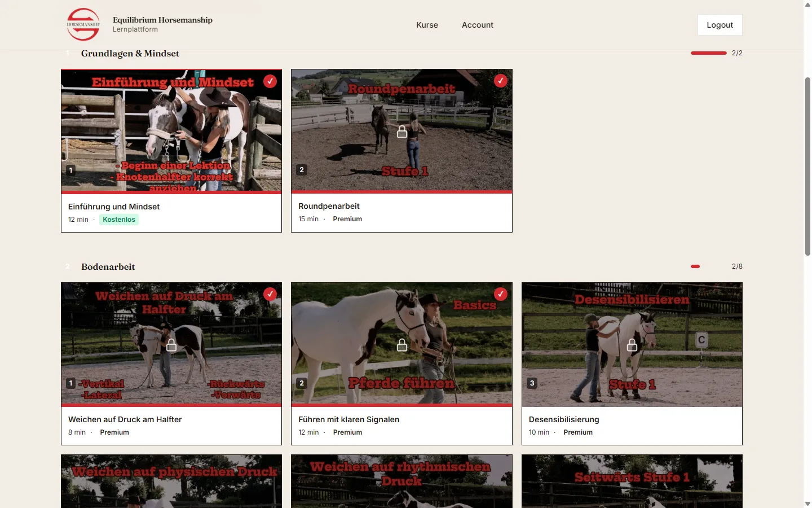Click number 3 badge on Desensibilisierung lesson

(x=532, y=383)
